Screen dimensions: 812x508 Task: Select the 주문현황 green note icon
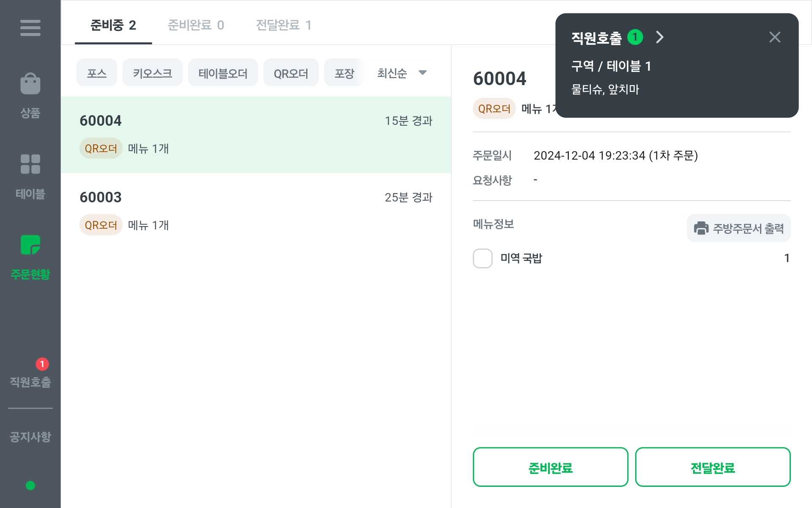click(30, 245)
